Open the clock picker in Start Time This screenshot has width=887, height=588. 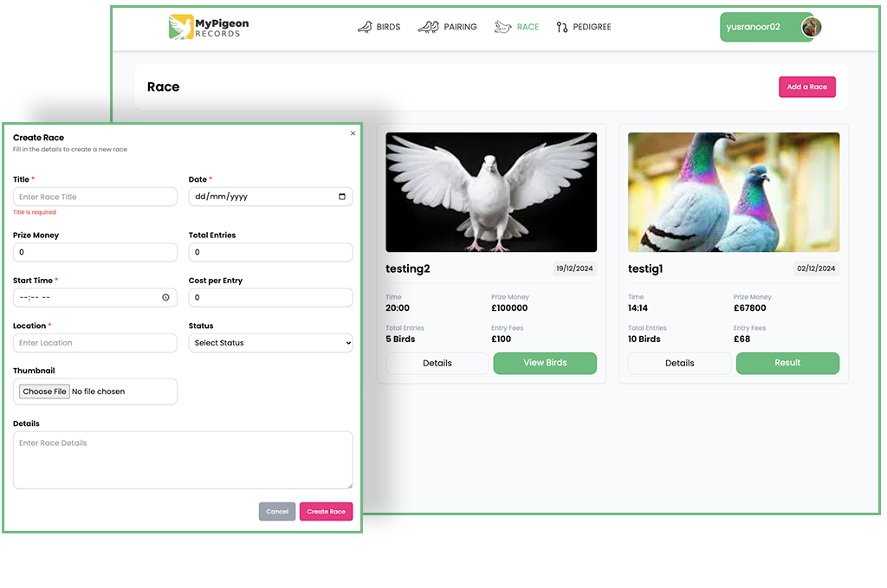[165, 297]
